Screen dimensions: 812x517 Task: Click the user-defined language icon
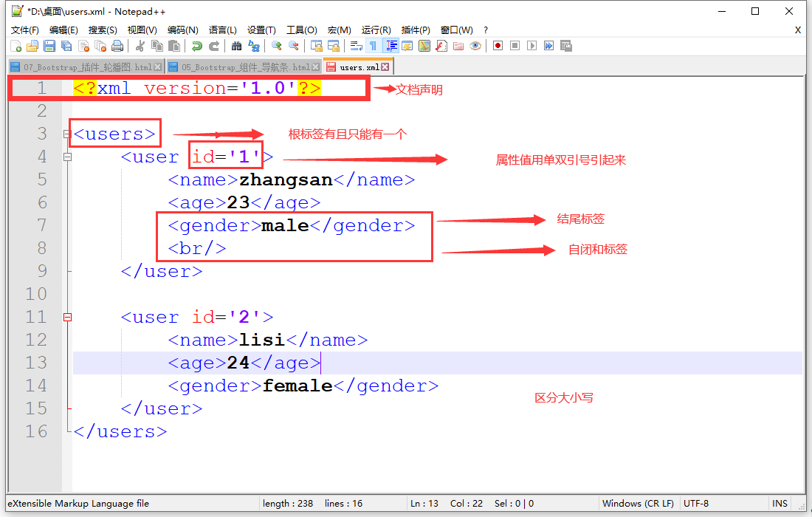(x=407, y=46)
